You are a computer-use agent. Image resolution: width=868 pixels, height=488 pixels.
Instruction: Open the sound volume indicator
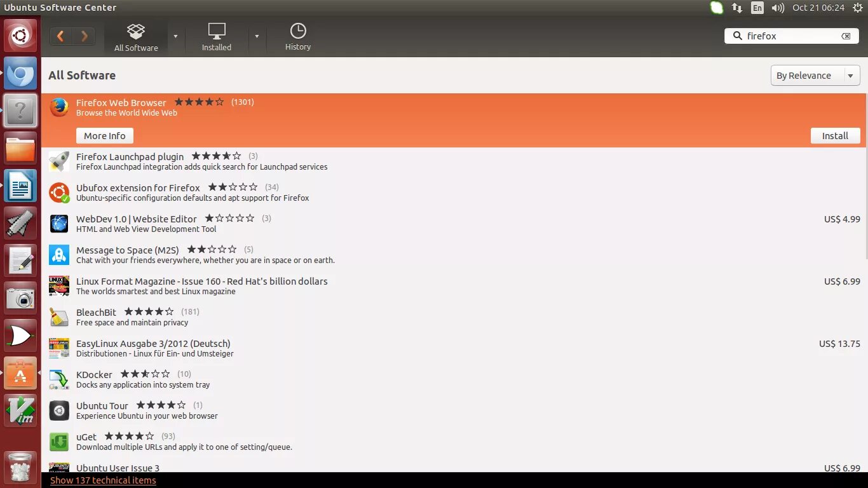tap(778, 8)
